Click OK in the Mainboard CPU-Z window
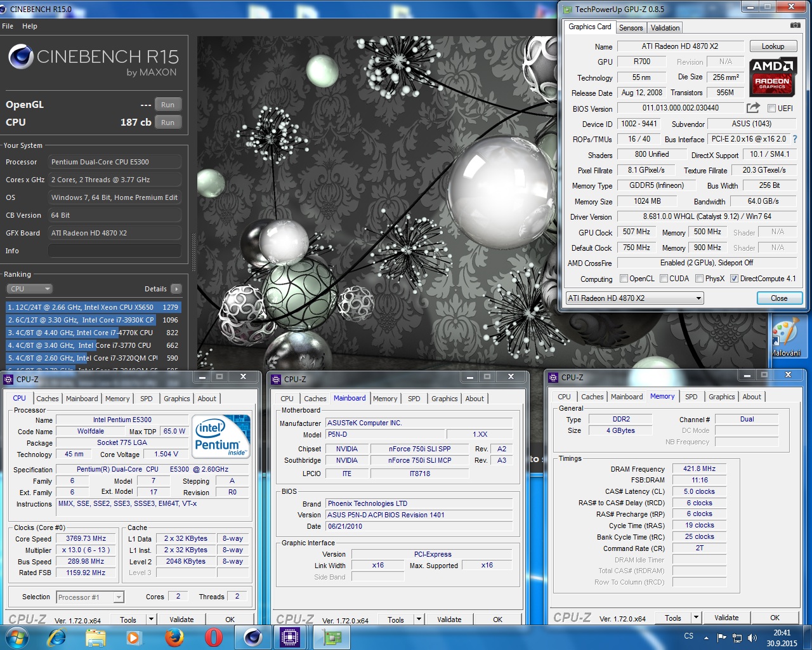The height and width of the screenshot is (650, 812). 497,620
